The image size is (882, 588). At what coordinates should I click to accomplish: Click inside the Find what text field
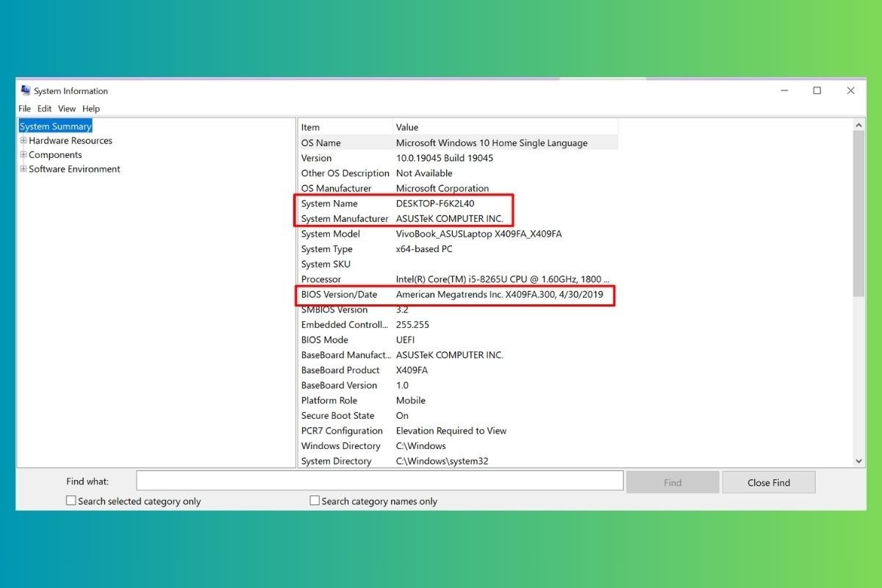pos(379,480)
